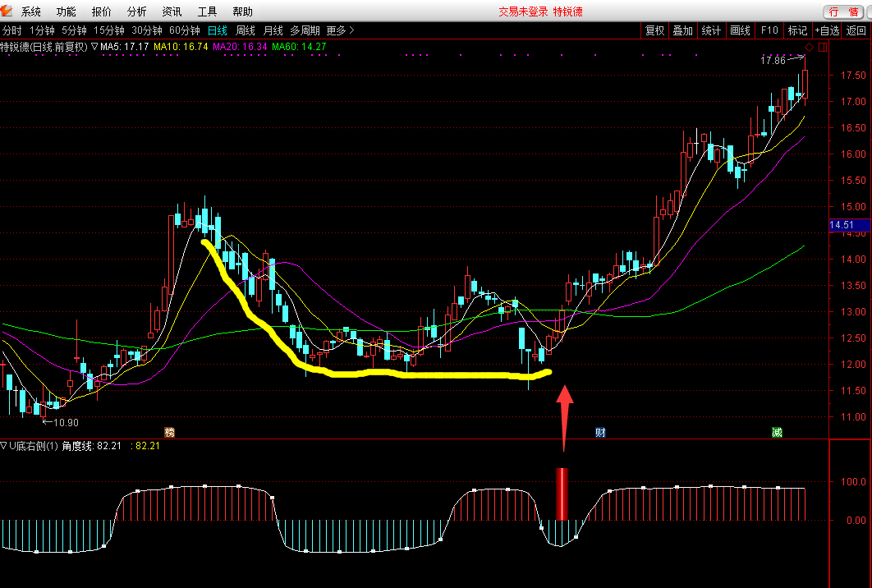Click the 17.50 price axis label
The image size is (872, 588).
point(853,75)
